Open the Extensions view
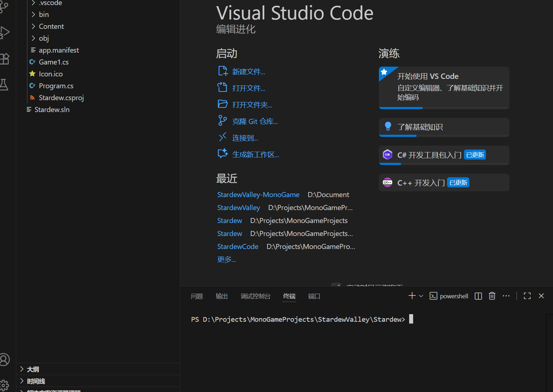553x392 pixels. 4,59
